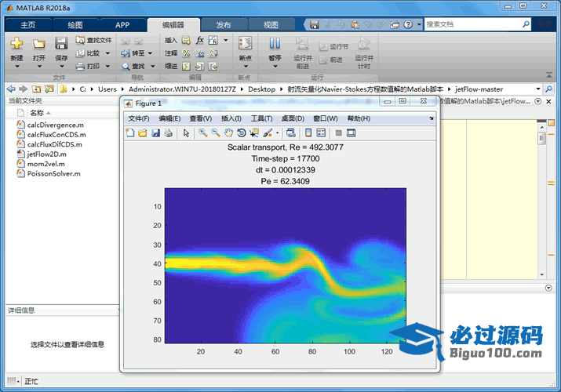Expand the Open (打开) dropdown arrow
561x392 pixels.
point(39,67)
